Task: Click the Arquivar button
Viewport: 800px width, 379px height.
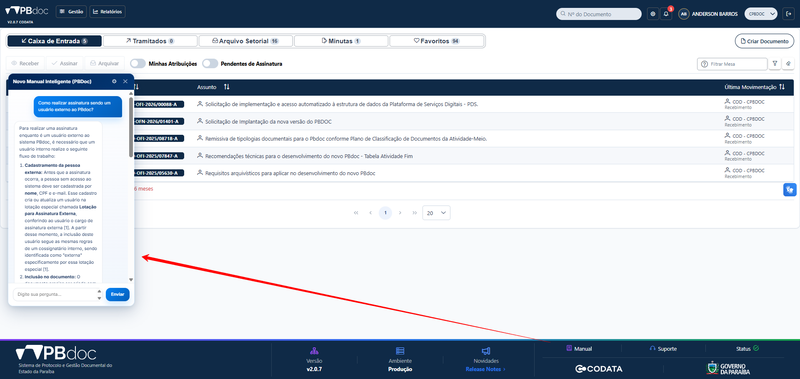Action: 104,64
